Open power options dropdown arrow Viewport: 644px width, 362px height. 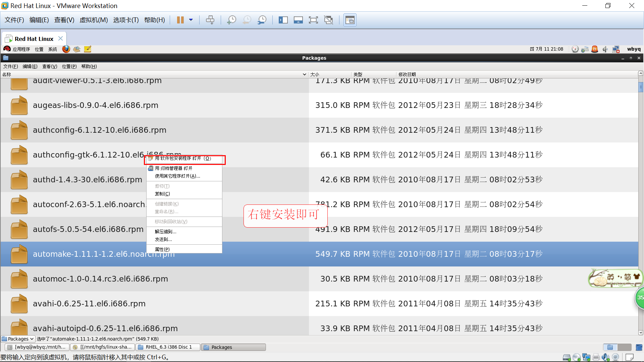click(x=191, y=20)
